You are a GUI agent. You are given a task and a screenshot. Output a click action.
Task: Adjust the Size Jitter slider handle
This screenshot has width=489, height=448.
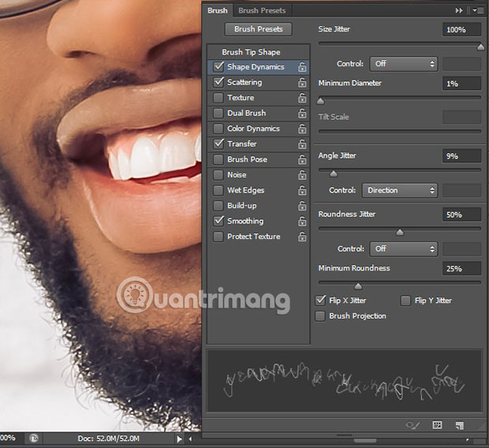480,47
